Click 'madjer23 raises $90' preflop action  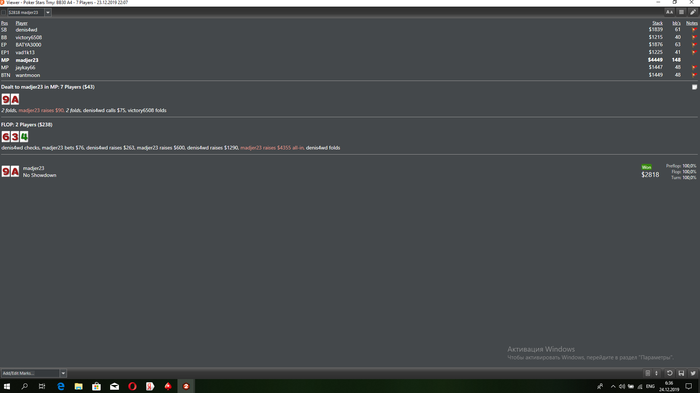pos(41,110)
